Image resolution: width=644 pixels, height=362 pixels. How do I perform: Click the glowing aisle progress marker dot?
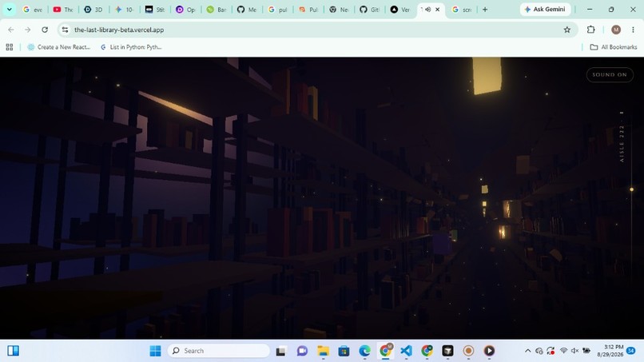pyautogui.click(x=632, y=189)
